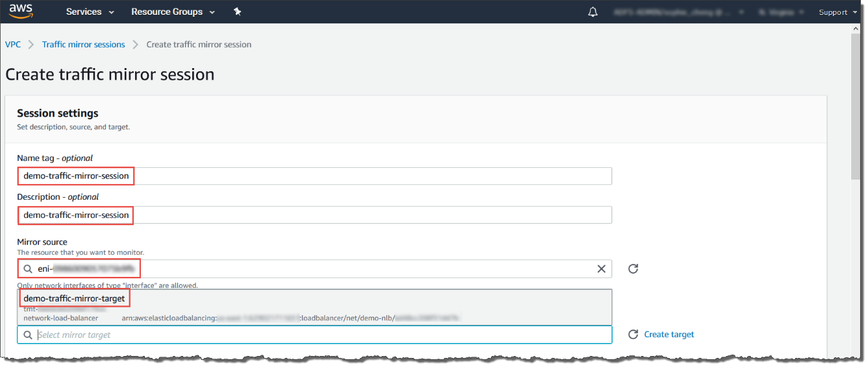Select demo-traffic-mirror-target from suggestions
Screen dimensions: 868x367
point(74,298)
